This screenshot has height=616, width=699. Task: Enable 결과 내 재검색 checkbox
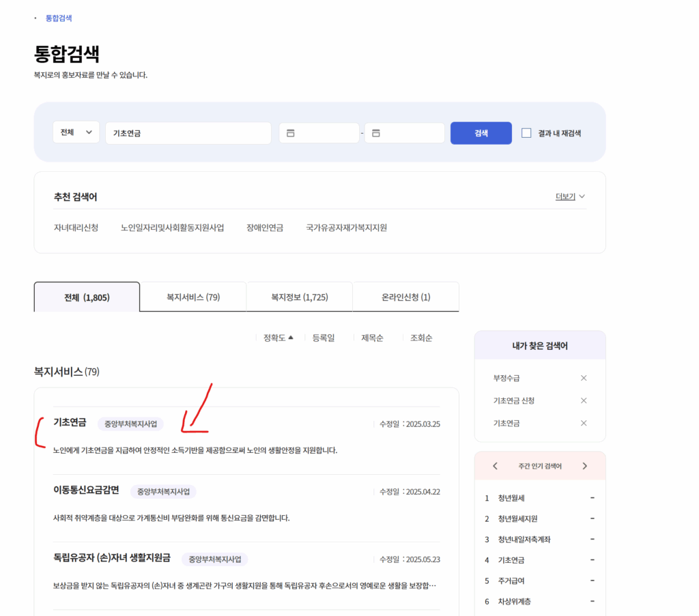(x=526, y=133)
